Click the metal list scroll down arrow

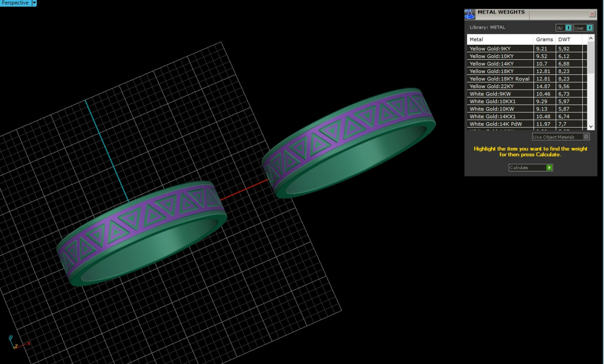[591, 126]
